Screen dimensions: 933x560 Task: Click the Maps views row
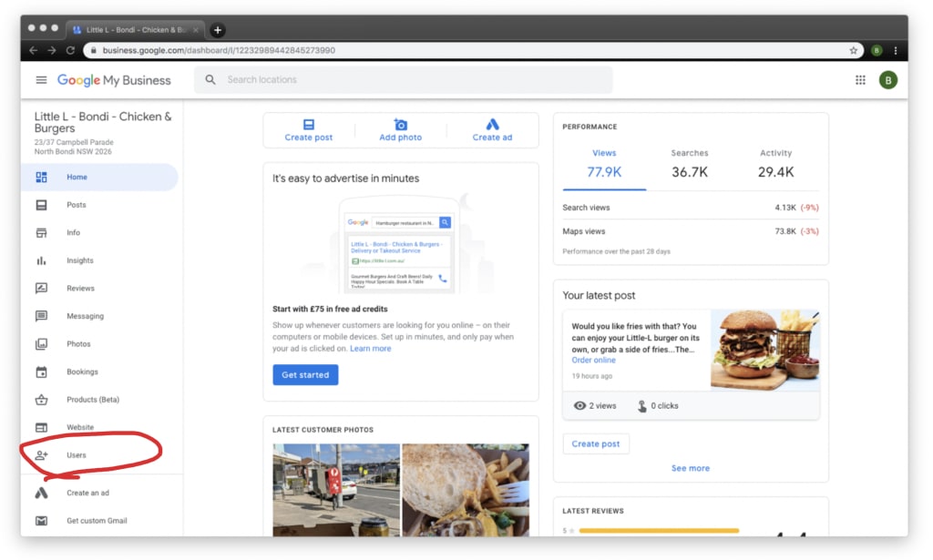click(x=691, y=231)
